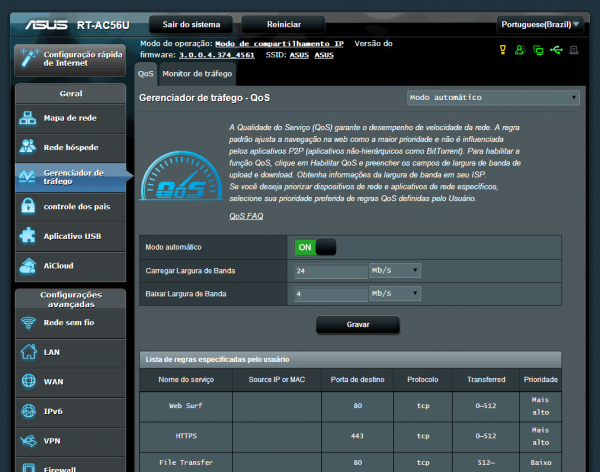
Task: Open the IPv6 globe icon
Action: (29, 411)
